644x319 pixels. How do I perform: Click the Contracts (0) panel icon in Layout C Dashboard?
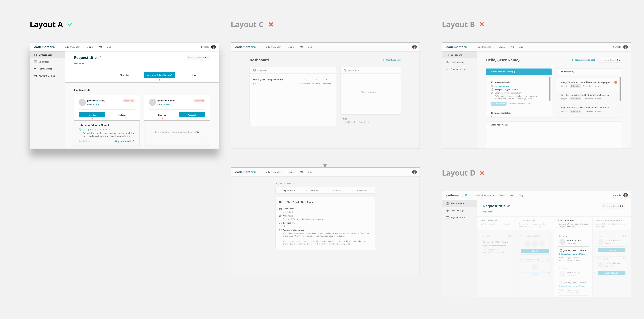pos(345,70)
